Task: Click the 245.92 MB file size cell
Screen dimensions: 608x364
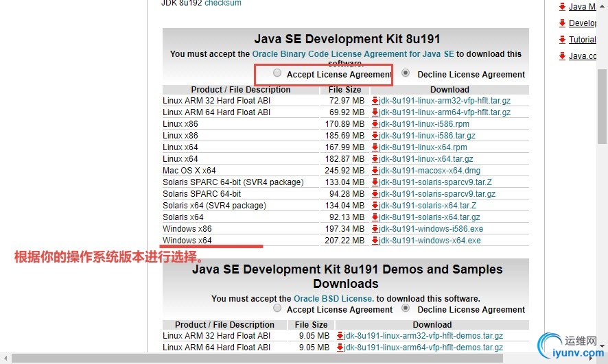Action: [x=344, y=171]
